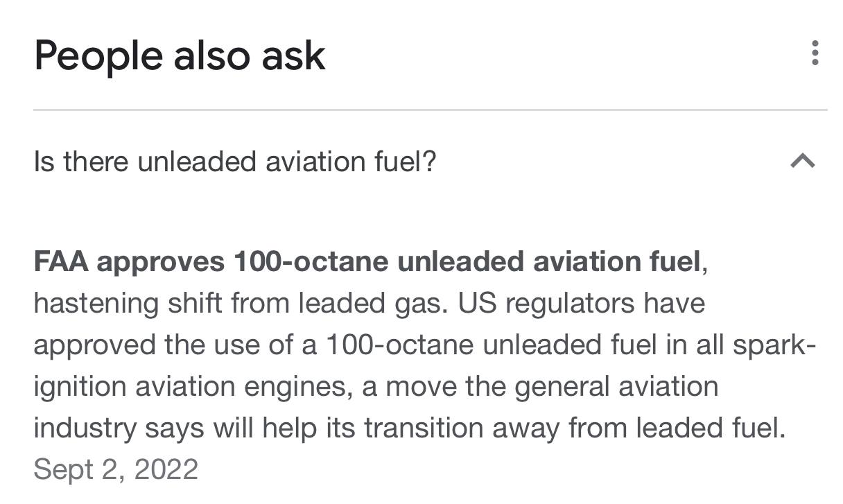This screenshot has width=843, height=504.
Task: Click the phrase 'ignition aviation engines'
Action: pyautogui.click(x=189, y=387)
